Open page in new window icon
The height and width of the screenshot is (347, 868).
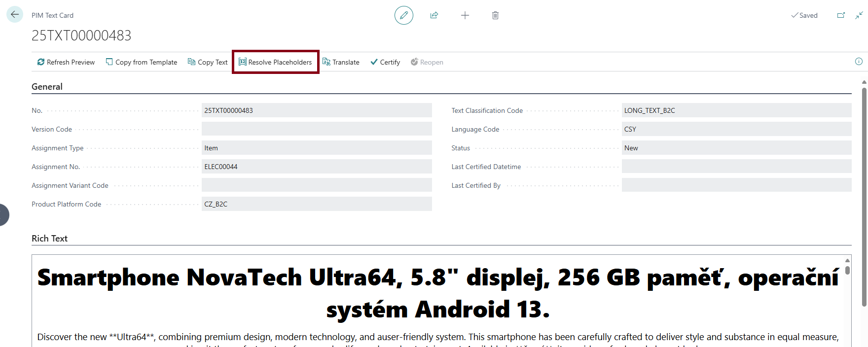[841, 15]
